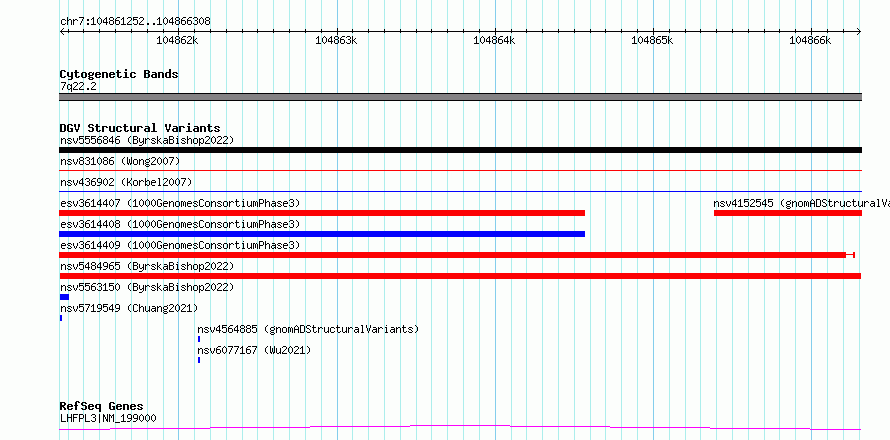Open variant label nsv6077167 (Wu2021)
The image size is (890, 440).
pos(254,350)
